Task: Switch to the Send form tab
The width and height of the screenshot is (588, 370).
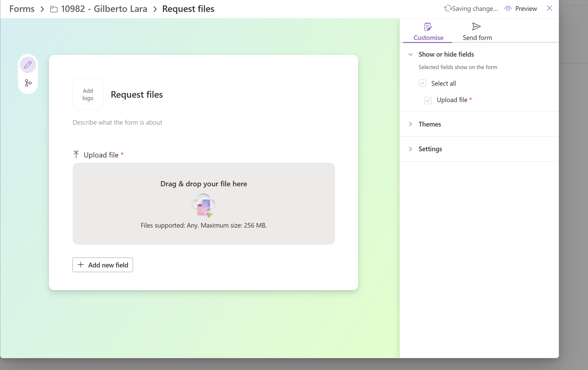Action: (477, 37)
